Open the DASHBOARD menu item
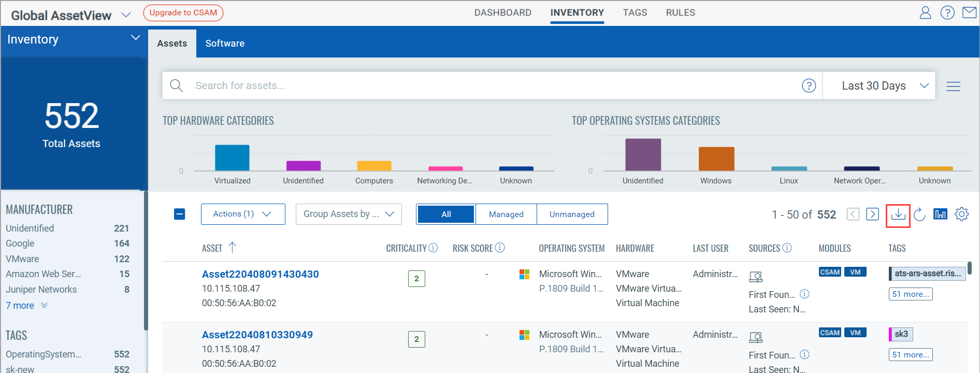 [x=502, y=13]
